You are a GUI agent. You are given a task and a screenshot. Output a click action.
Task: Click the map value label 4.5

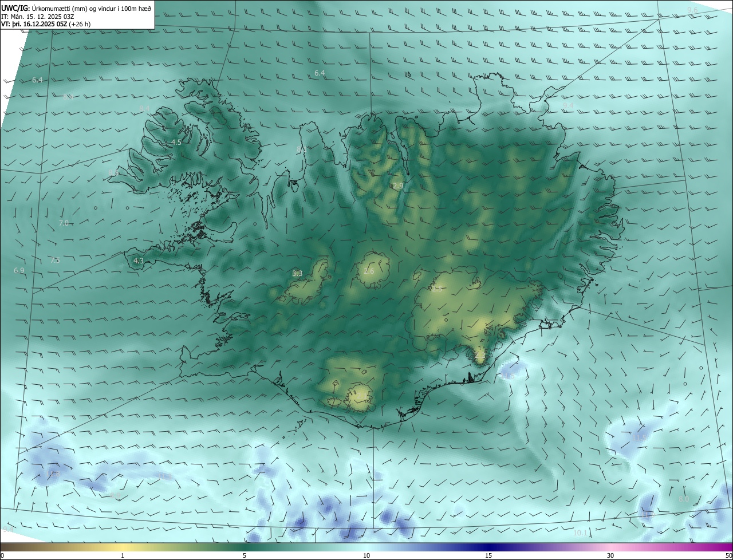(176, 142)
